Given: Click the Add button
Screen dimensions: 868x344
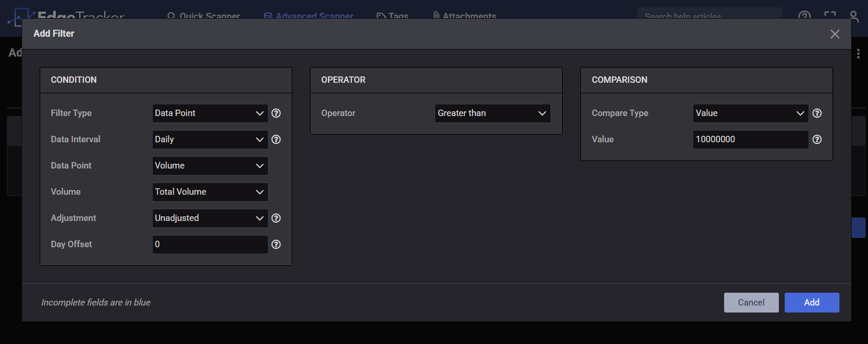Looking at the screenshot, I should tap(811, 302).
